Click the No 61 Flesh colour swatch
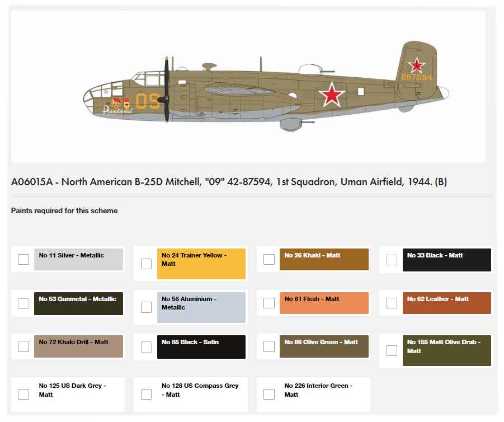 tap(324, 303)
